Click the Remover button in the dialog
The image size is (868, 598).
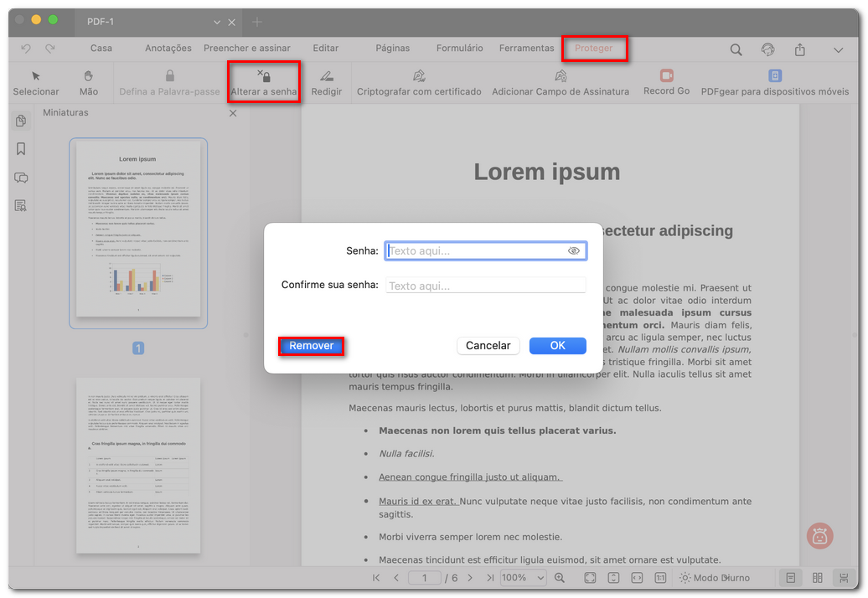(x=311, y=345)
